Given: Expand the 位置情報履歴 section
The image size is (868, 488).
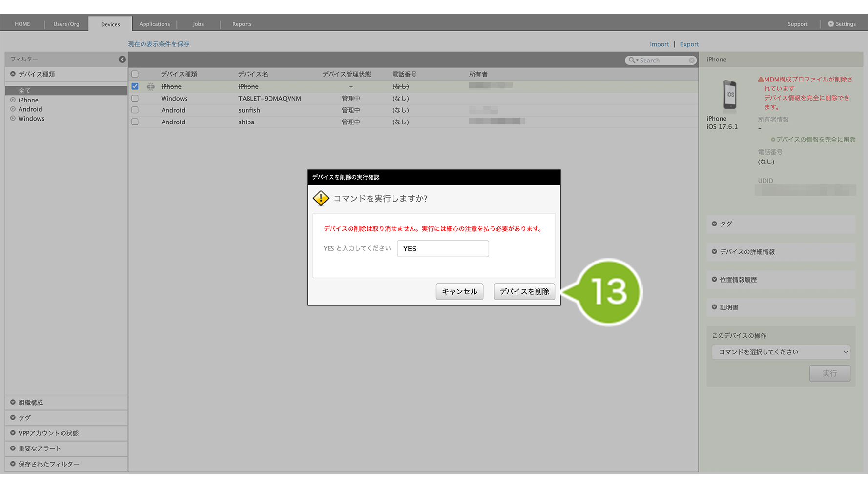Looking at the screenshot, I should point(781,280).
